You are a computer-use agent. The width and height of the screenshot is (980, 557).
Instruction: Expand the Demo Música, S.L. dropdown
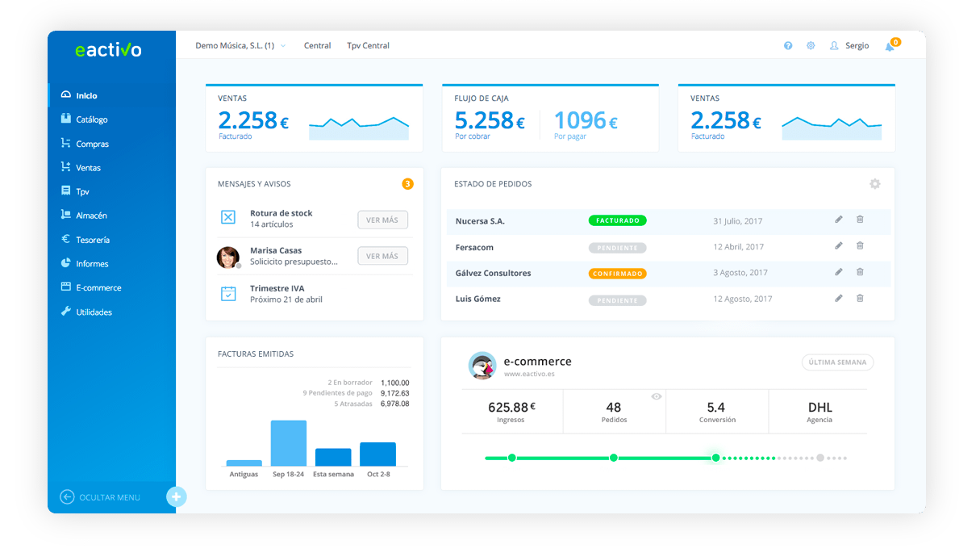tap(240, 46)
